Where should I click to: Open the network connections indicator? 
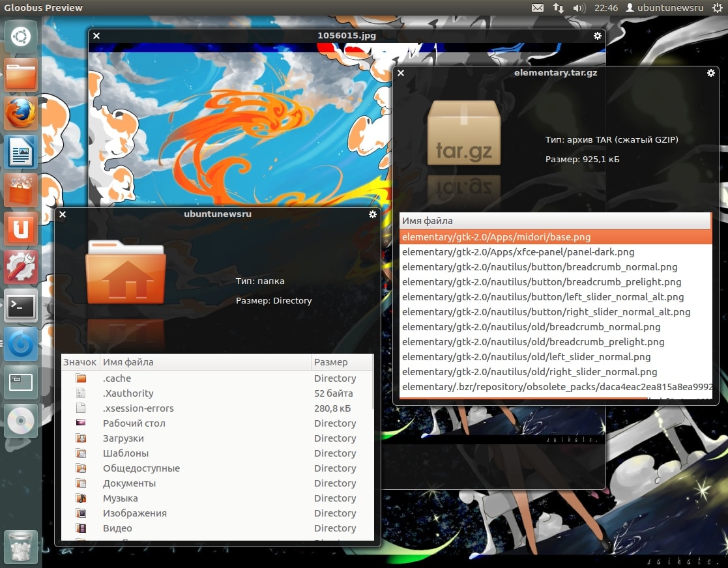coord(558,8)
